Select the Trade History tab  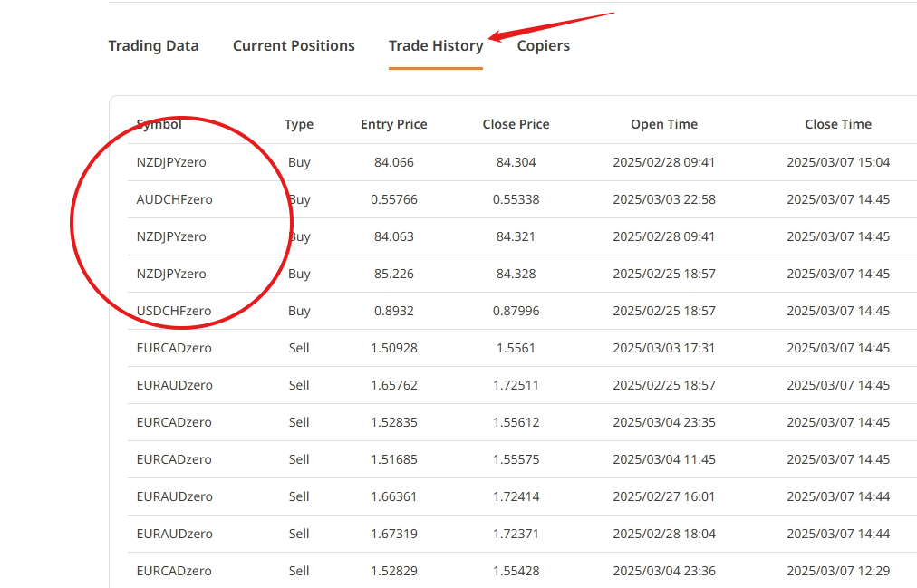coord(436,45)
